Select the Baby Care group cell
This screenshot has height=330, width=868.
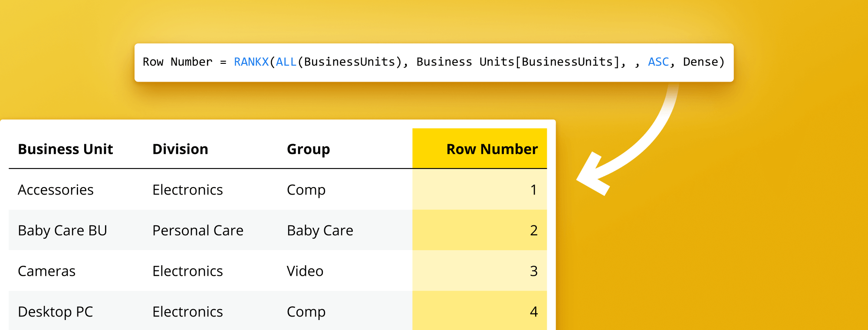click(320, 230)
